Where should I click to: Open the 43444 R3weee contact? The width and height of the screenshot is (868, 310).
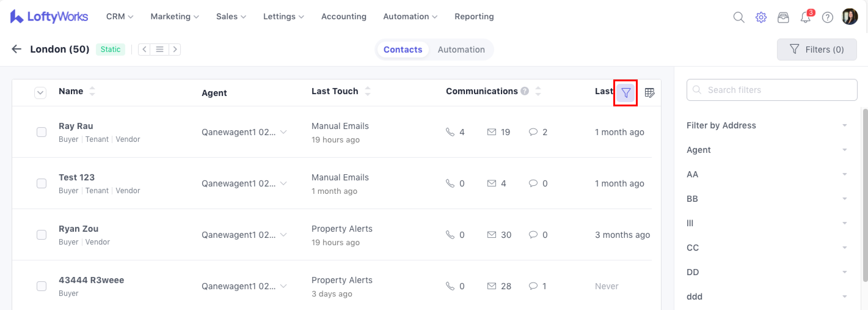91,280
